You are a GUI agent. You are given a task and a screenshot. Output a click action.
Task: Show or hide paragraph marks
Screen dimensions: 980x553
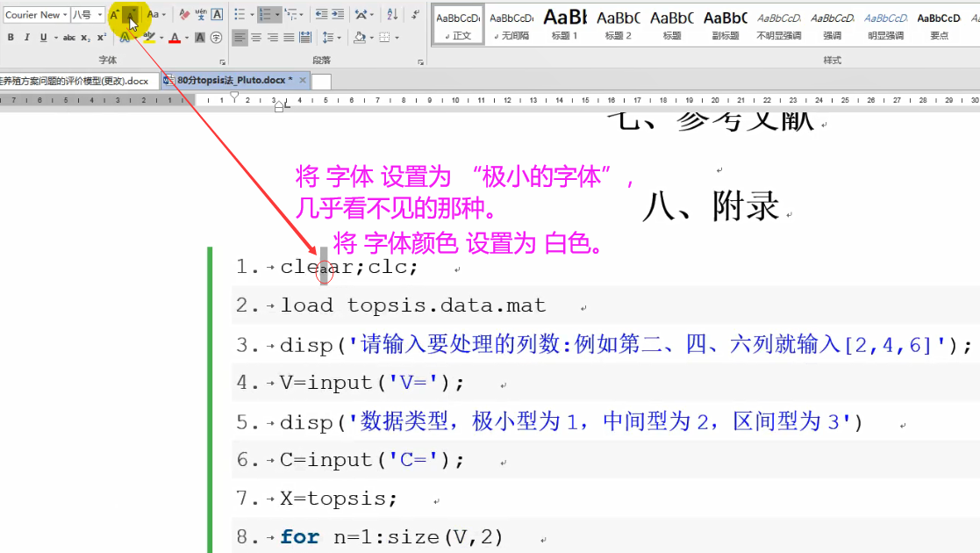coord(416,14)
